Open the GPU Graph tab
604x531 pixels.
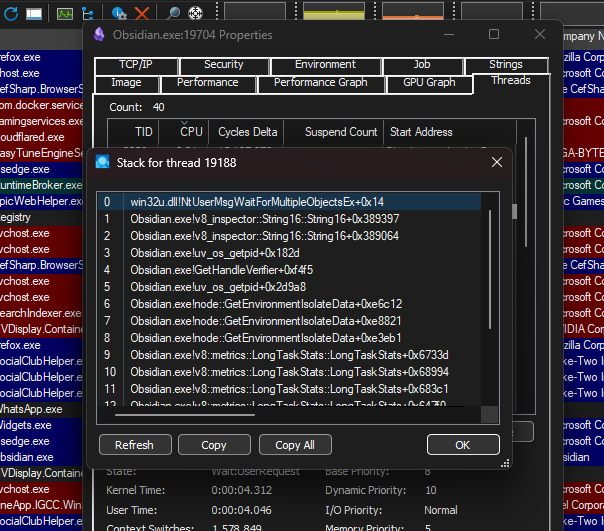pyautogui.click(x=428, y=83)
